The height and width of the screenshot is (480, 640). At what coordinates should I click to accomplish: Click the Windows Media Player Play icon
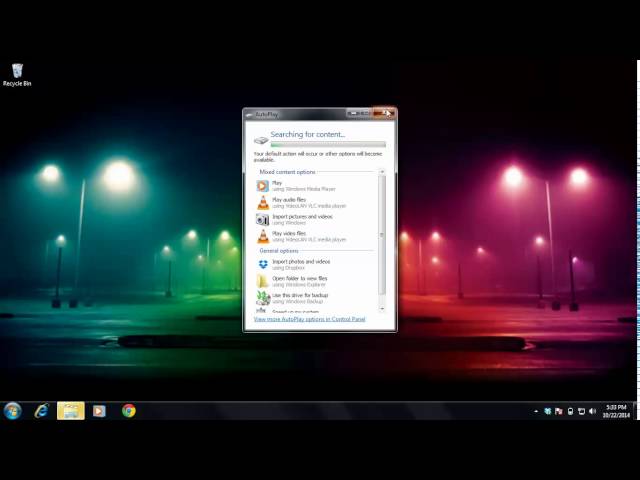262,186
